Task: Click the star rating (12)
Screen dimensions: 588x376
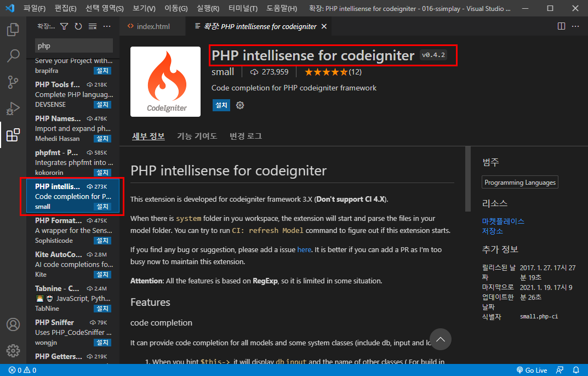Action: [x=333, y=72]
